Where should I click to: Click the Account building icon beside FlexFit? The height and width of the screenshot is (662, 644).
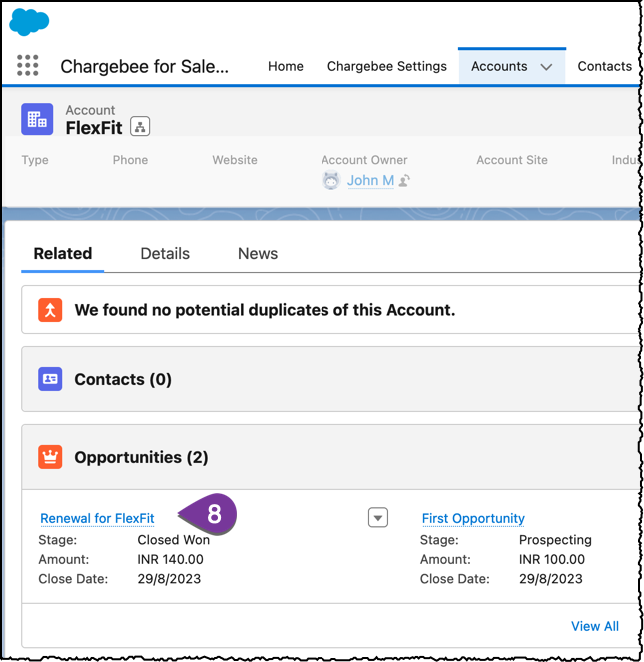(37, 119)
